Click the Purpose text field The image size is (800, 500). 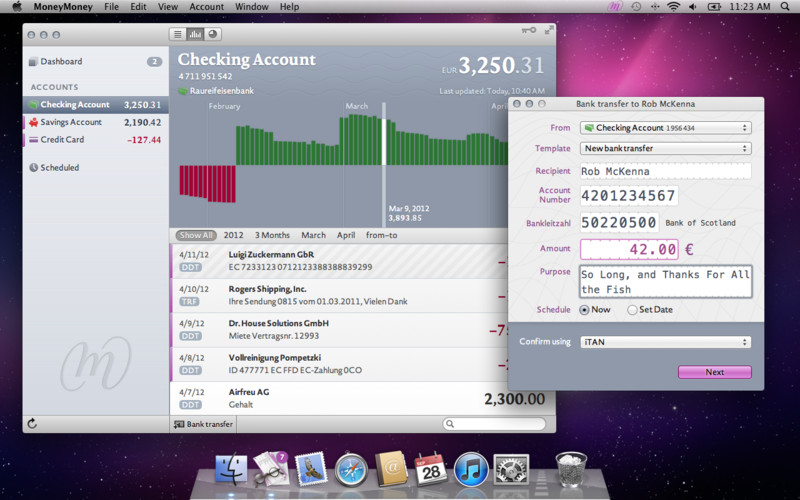665,282
